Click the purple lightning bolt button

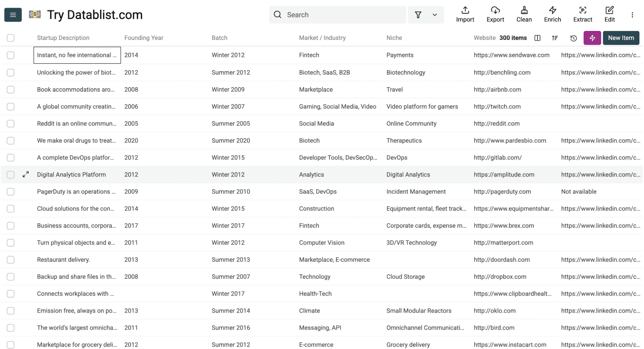[592, 38]
